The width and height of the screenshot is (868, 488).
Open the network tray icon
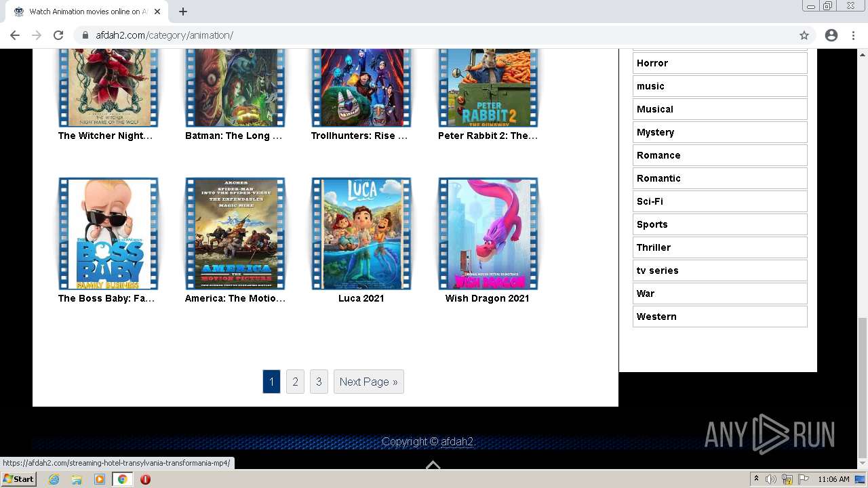click(x=787, y=479)
